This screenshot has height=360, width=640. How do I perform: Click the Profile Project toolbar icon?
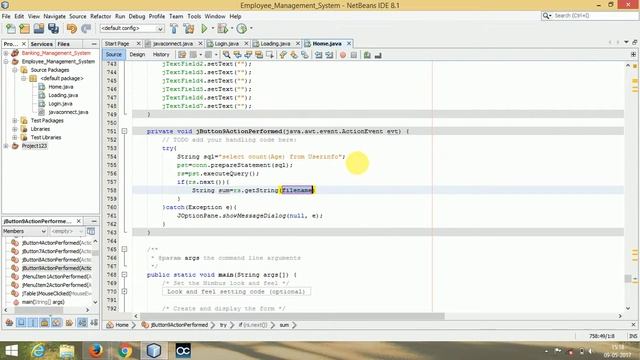pos(242,29)
